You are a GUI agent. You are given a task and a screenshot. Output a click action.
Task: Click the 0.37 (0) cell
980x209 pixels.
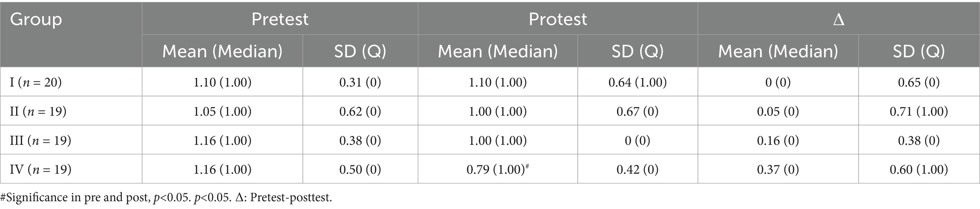778,169
